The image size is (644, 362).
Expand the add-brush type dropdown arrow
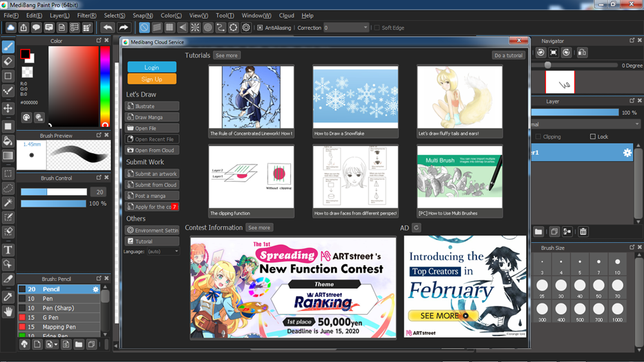[56, 345]
